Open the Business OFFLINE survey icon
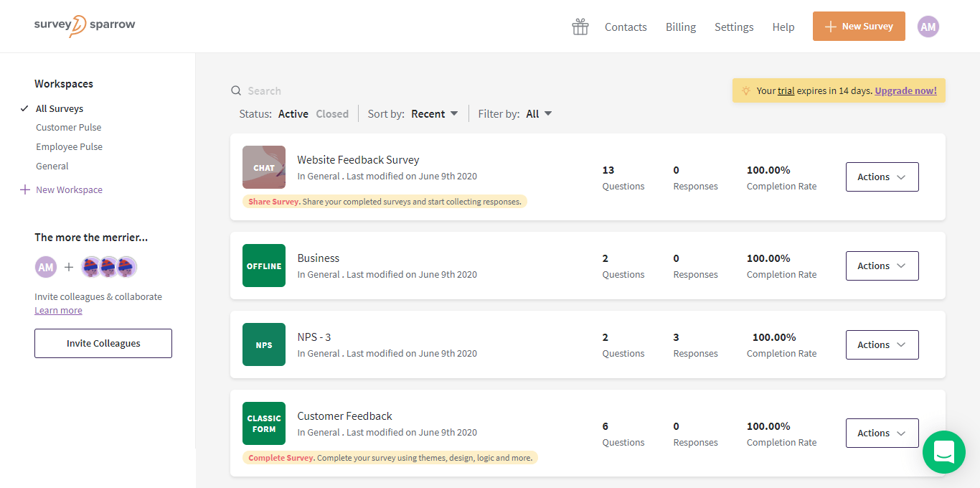 [264, 266]
